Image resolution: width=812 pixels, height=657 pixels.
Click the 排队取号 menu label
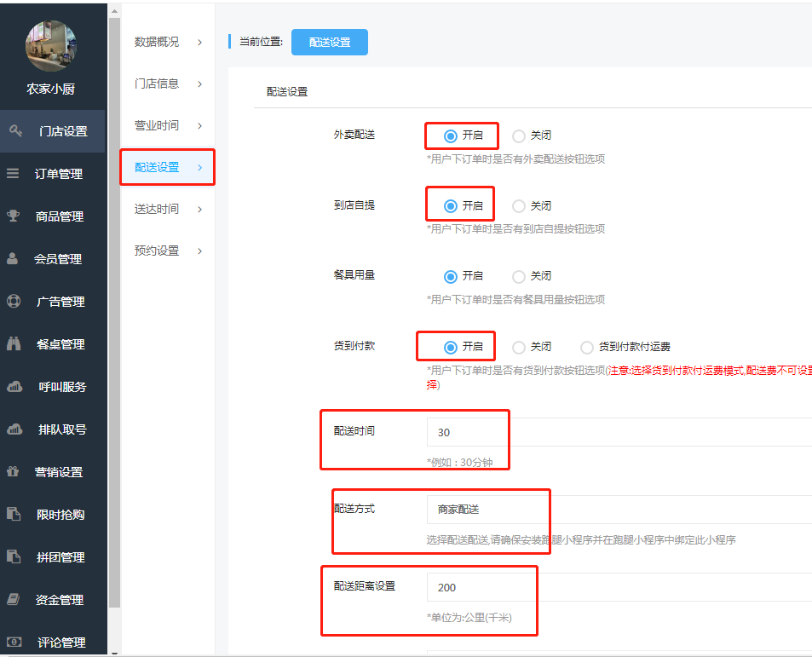pyautogui.click(x=62, y=429)
